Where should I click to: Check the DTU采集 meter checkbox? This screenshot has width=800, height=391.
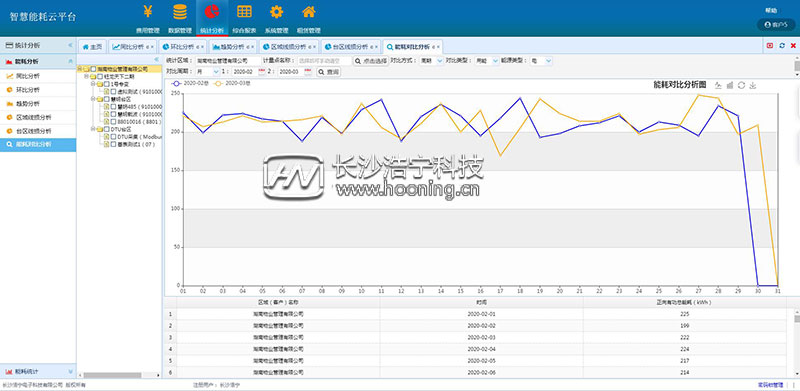pyautogui.click(x=113, y=137)
